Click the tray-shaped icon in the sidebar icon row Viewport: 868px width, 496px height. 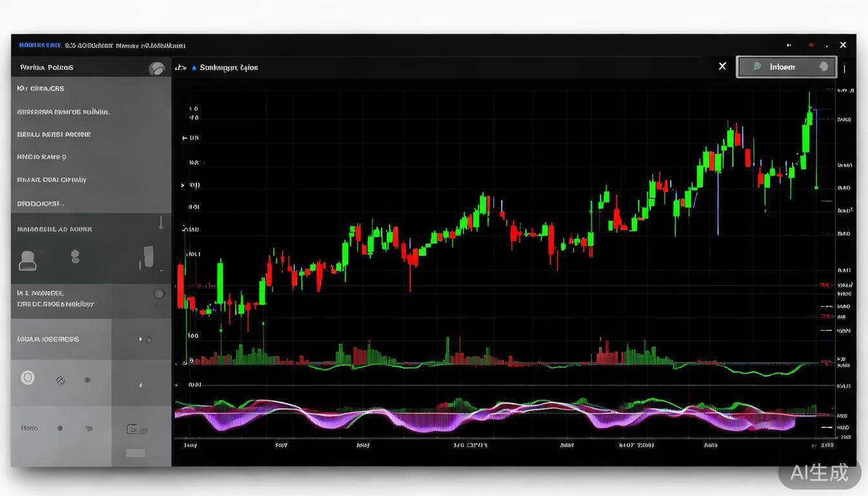[x=28, y=260]
